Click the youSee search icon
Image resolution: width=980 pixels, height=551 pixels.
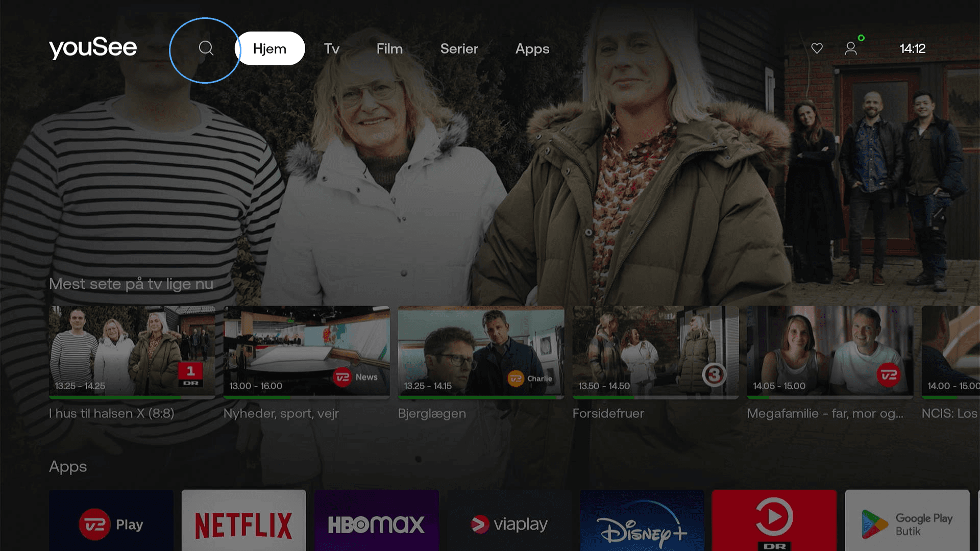(x=206, y=48)
